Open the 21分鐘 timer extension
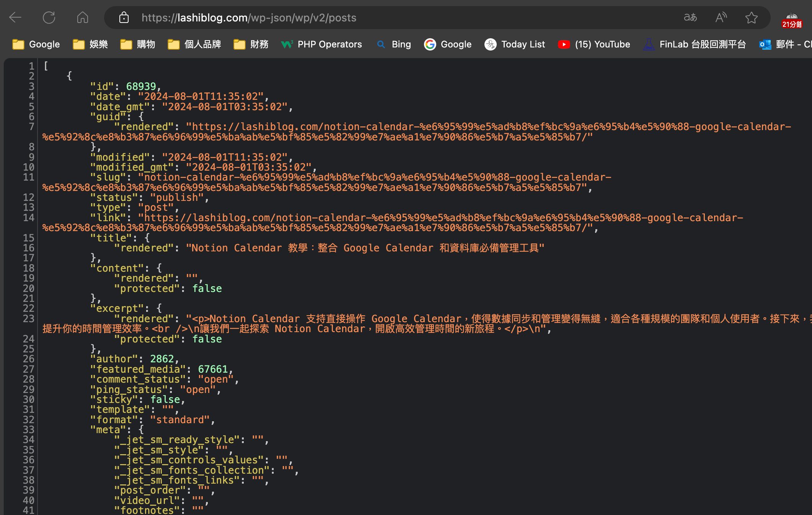 792,20
